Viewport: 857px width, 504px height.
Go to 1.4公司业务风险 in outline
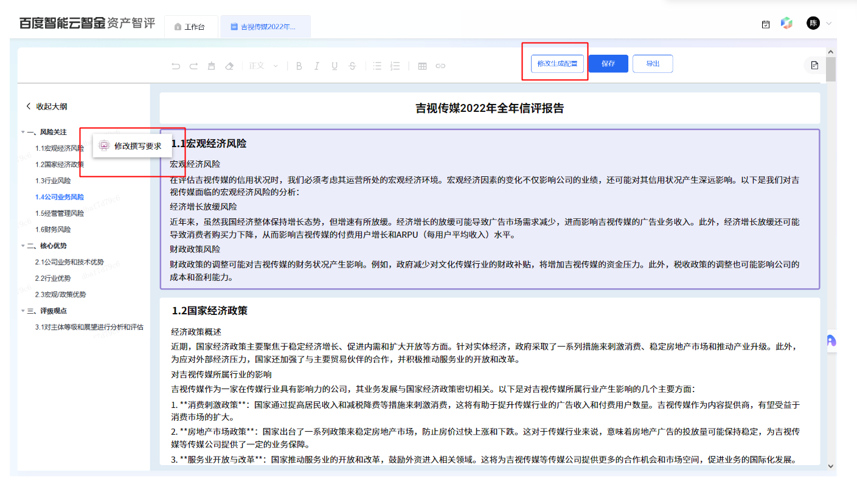click(x=60, y=197)
